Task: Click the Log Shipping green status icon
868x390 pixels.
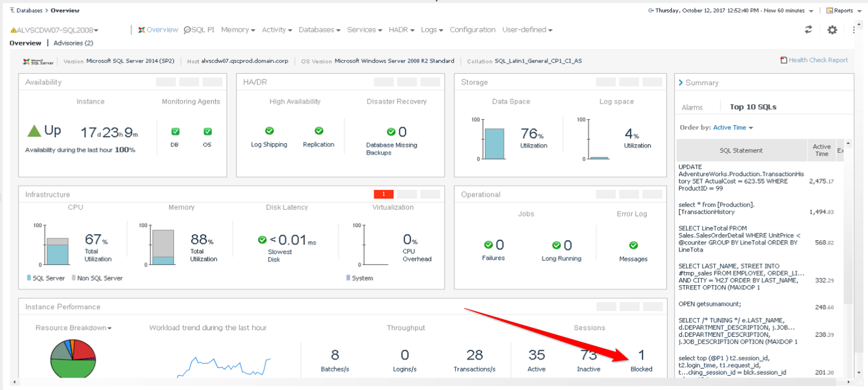Action: tap(269, 131)
